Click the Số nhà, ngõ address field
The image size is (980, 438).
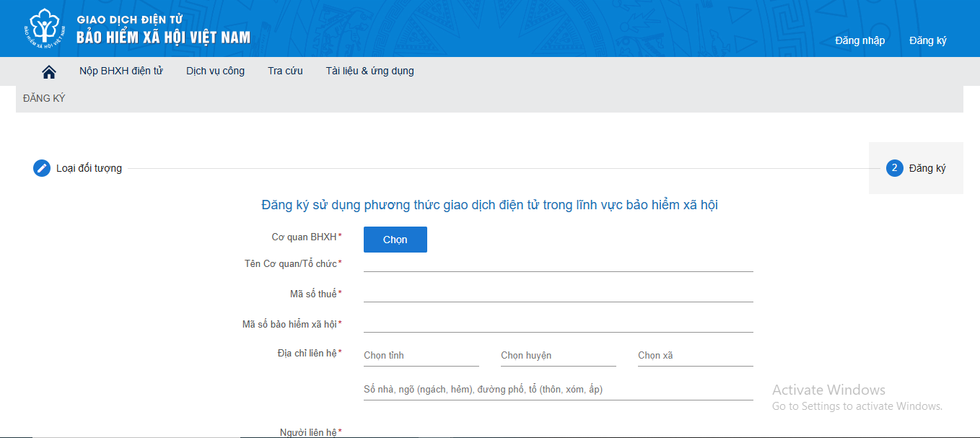pos(559,390)
